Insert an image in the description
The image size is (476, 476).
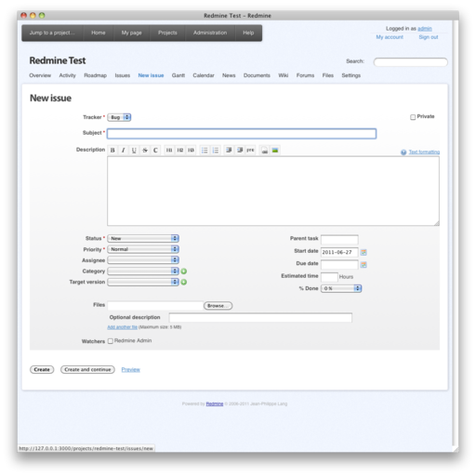pos(275,151)
